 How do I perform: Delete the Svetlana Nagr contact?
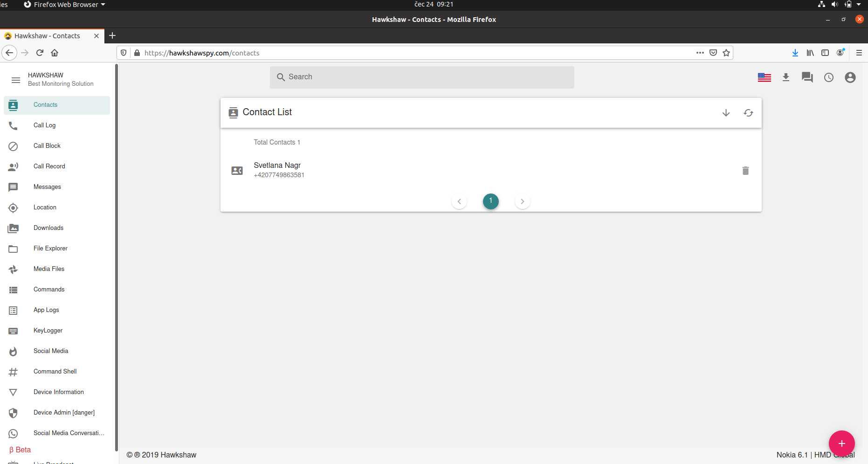point(745,171)
